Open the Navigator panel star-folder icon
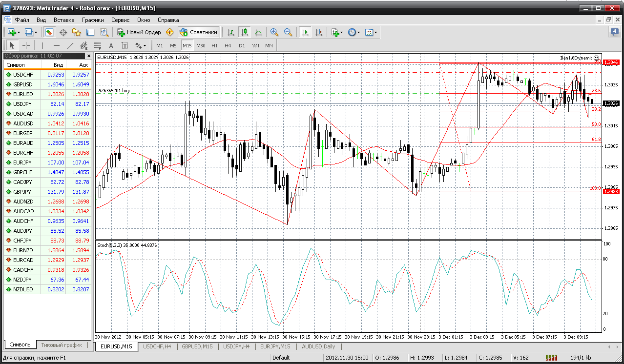This screenshot has width=624, height=364. (77, 32)
